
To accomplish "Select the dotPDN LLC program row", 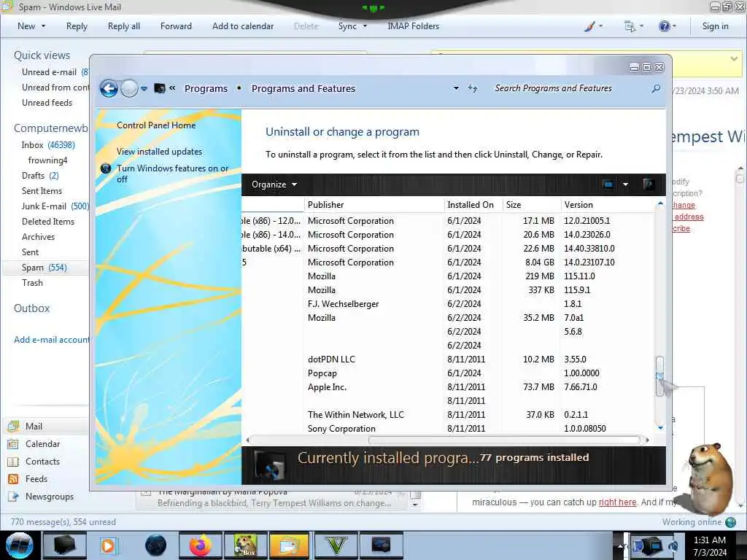I will click(x=448, y=359).
